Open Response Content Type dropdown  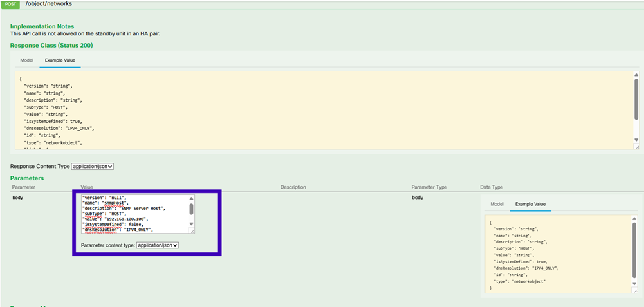93,167
